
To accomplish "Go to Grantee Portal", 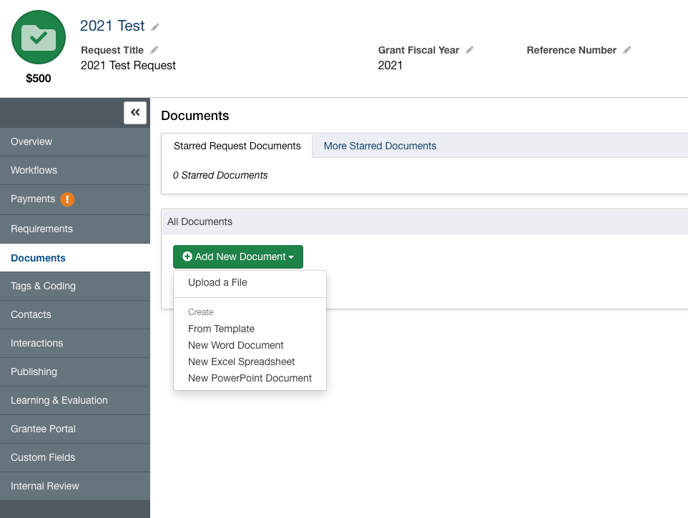I will tap(75, 429).
